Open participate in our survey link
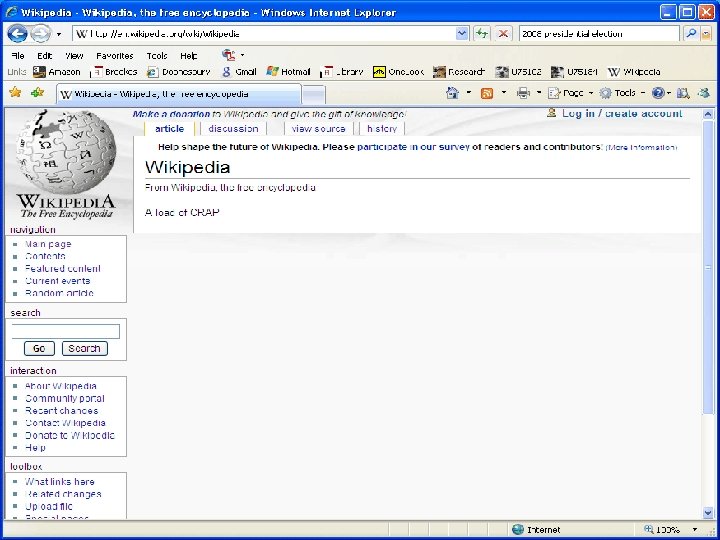Screen dimensions: 720x540 tap(413, 147)
